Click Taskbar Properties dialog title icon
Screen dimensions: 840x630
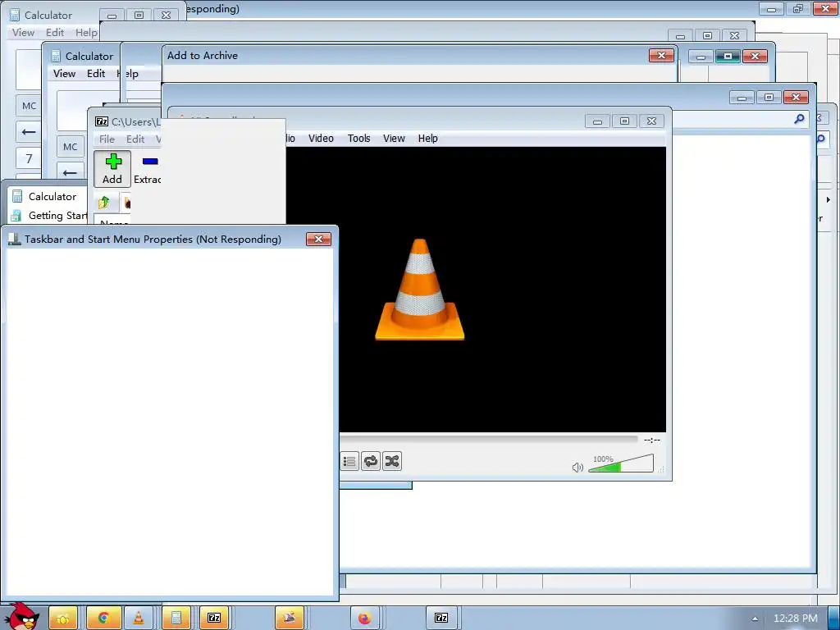tap(15, 239)
